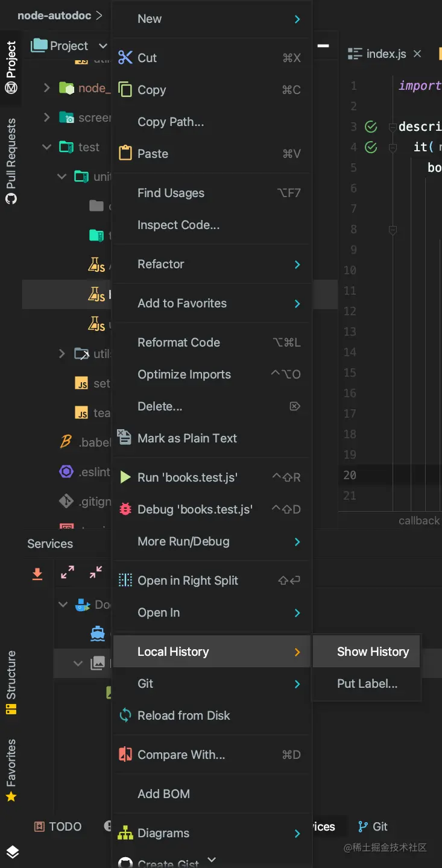Open the Structure tool window tab
Screen dimensions: 442x868
click(11, 683)
